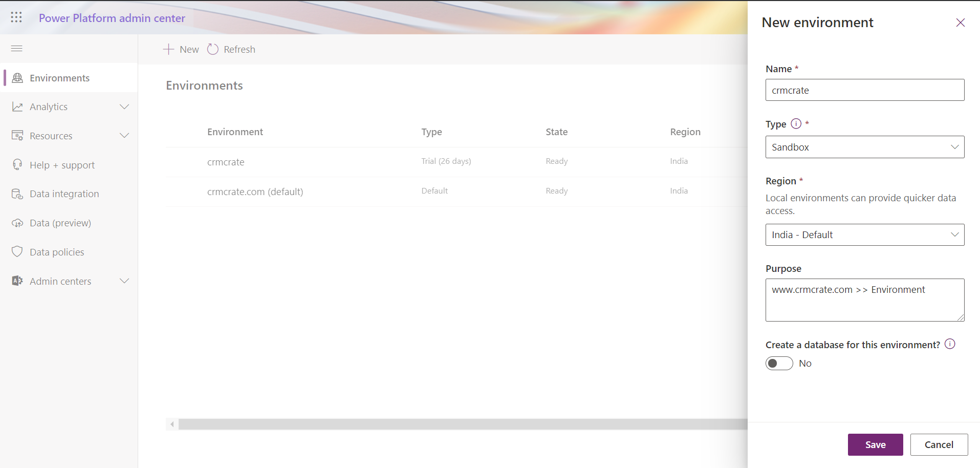Enable database creation for this environment
This screenshot has width=980, height=468.
click(x=779, y=363)
